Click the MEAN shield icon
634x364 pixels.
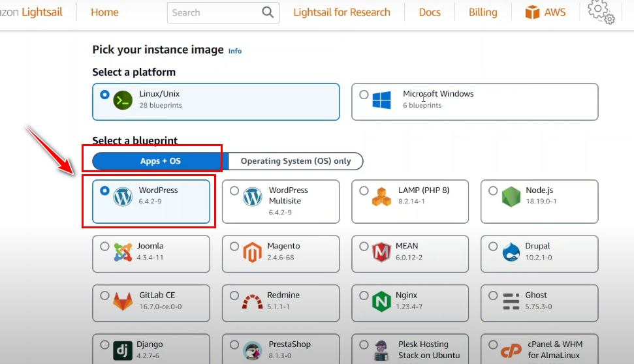pyautogui.click(x=381, y=252)
